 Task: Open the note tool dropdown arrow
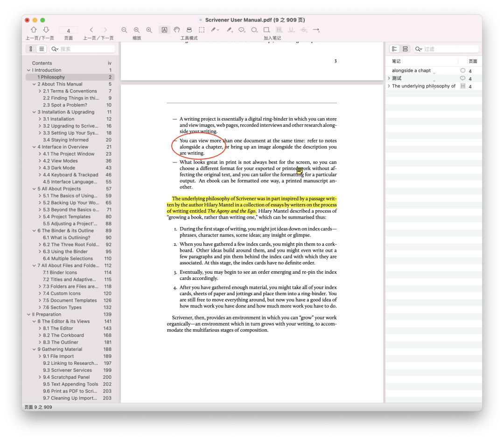(x=218, y=30)
